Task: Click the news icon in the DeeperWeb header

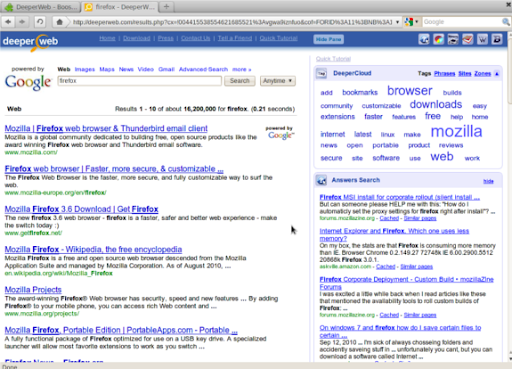Action: click(453, 39)
